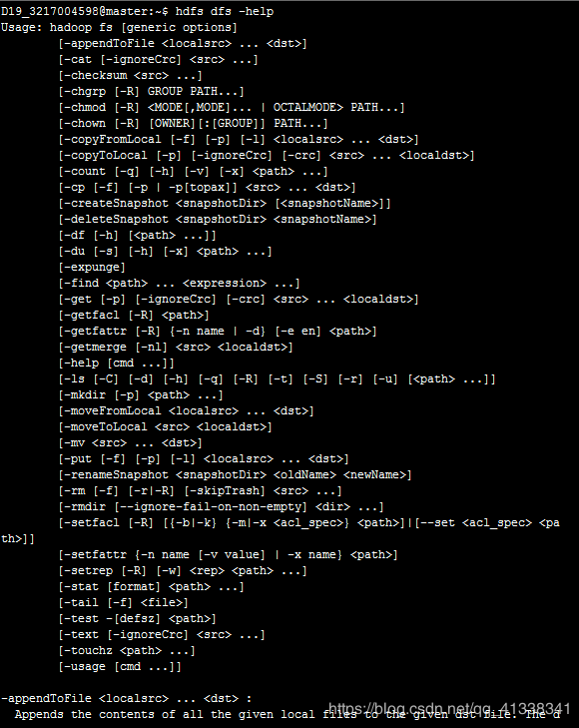The height and width of the screenshot is (728, 579).
Task: Click the -appendToFile option line
Action: click(183, 44)
